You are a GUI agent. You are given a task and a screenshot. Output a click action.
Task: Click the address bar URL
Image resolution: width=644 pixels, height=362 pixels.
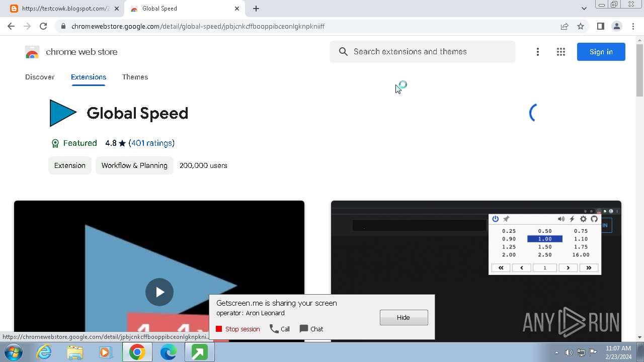click(x=198, y=26)
